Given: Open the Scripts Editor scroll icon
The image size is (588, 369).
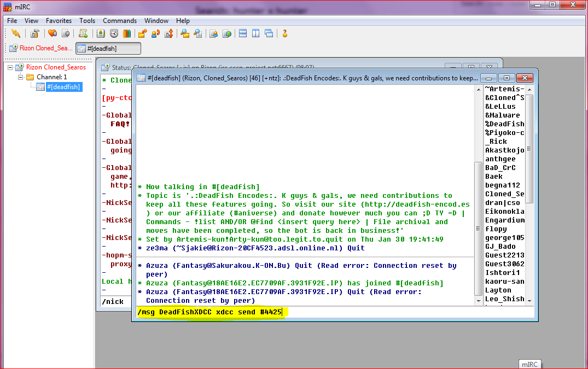Looking at the screenshot, I should 83,33.
